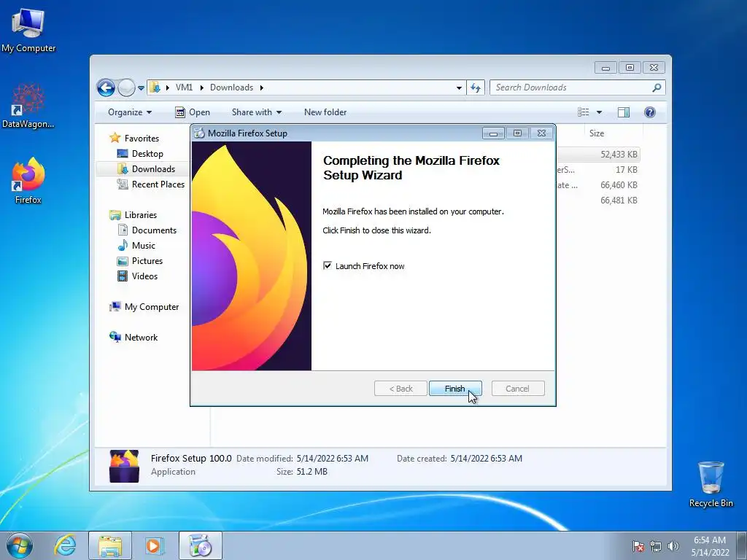Uncheck Launch Firefox now checkbox
This screenshot has height=560, width=747.
pos(328,265)
